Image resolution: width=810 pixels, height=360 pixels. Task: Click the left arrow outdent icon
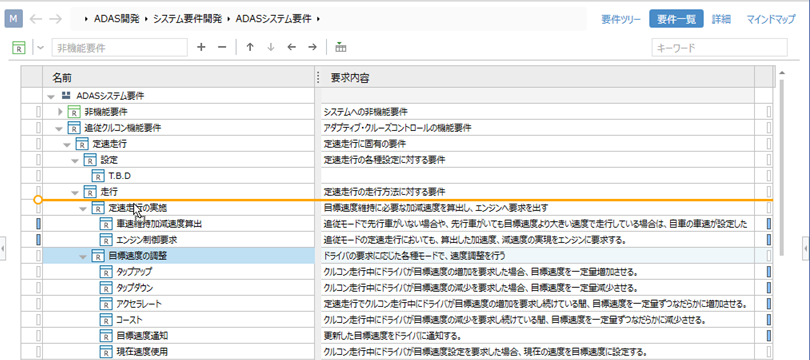click(x=292, y=47)
